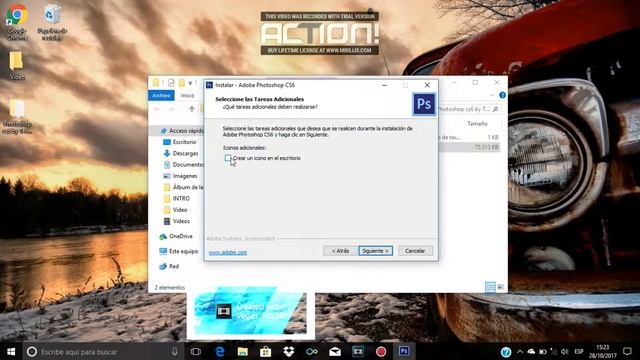Sort files by the Tamaño column header
The image size is (640, 360).
(477, 123)
